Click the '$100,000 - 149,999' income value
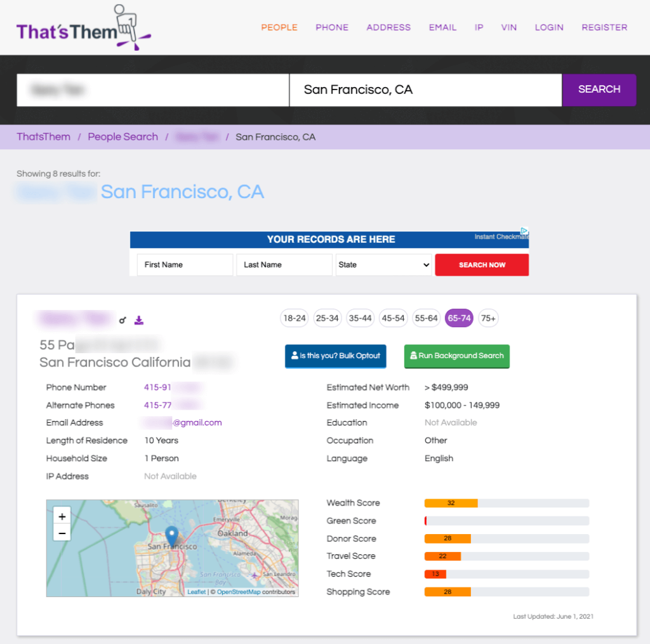This screenshot has width=650, height=644. click(x=462, y=405)
